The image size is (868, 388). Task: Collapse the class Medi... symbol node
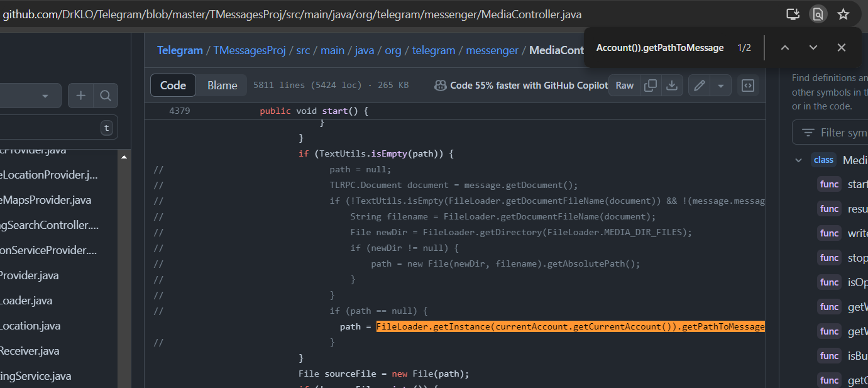798,160
